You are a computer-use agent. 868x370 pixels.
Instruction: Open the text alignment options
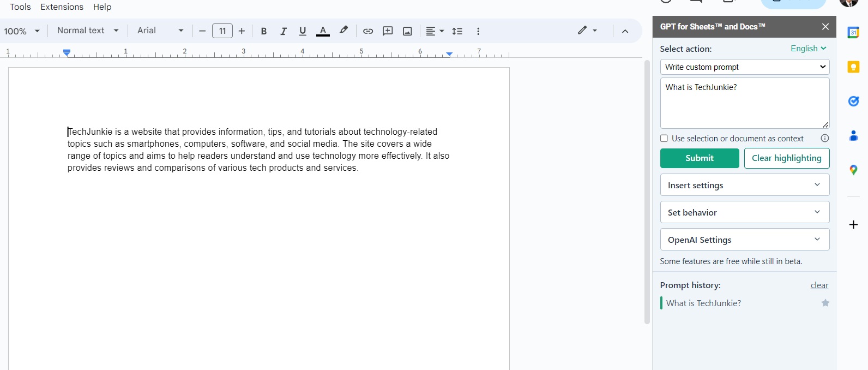(435, 31)
